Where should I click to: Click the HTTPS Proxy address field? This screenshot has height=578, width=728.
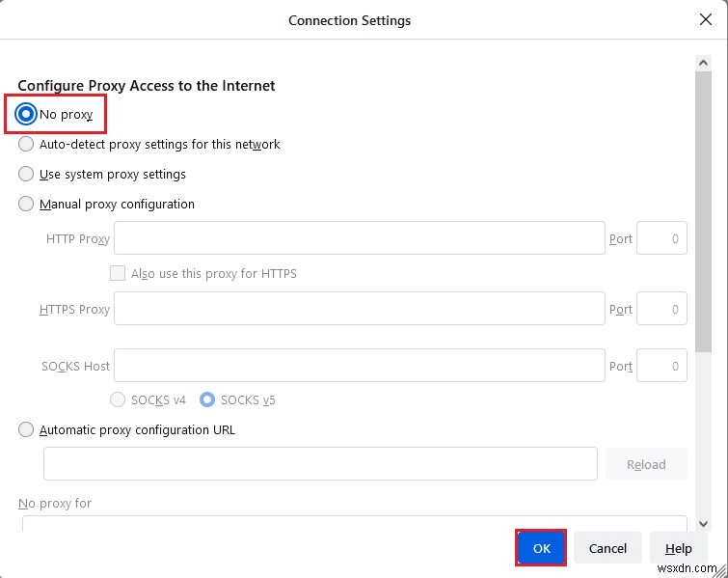360,309
